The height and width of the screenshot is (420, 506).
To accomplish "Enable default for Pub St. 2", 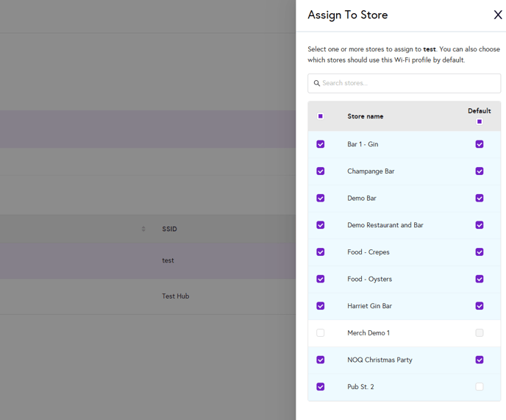I will (x=480, y=387).
